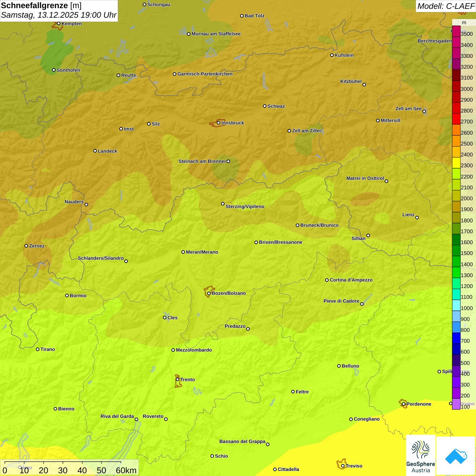The image size is (476, 476).
Task: Click the 'Schneefallgrenze [m]' title
Action: coord(41,5)
